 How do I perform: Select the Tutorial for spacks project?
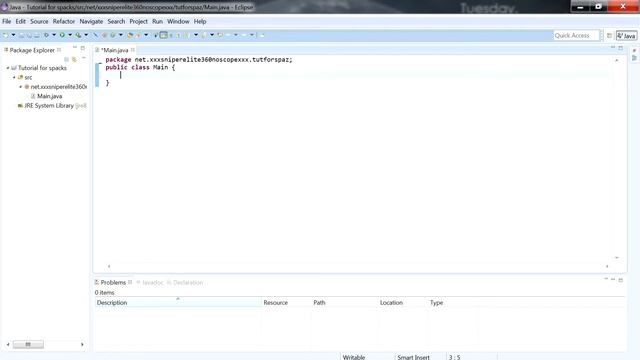(x=42, y=68)
